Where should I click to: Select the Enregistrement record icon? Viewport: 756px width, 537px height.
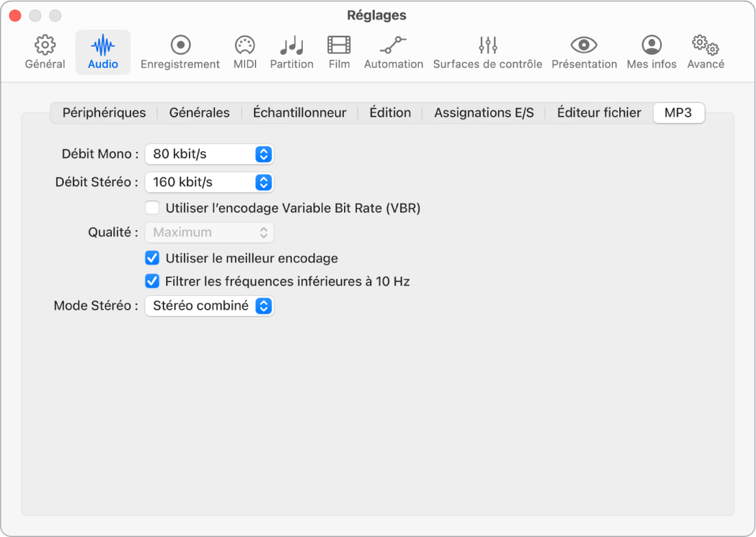click(181, 45)
